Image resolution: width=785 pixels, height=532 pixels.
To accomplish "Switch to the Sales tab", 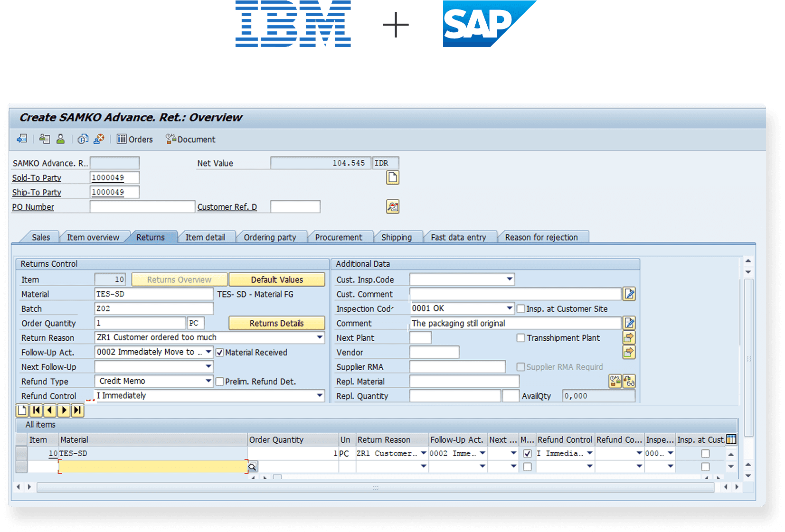I will [41, 237].
